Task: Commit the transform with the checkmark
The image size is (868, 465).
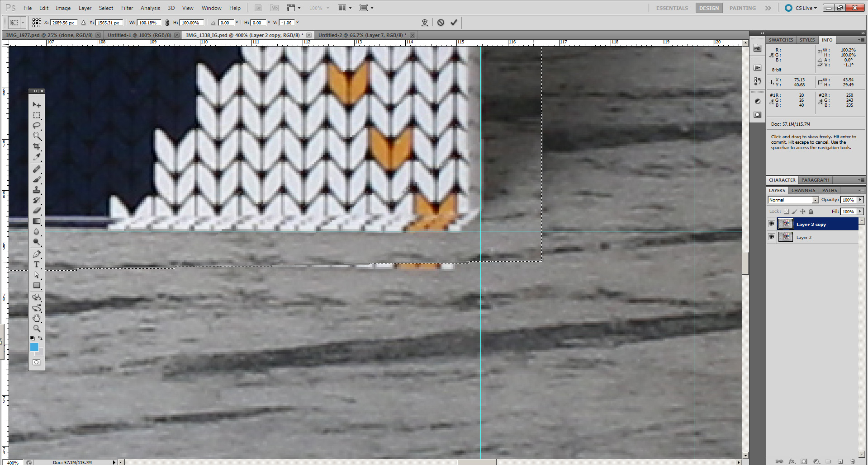Action: tap(454, 23)
